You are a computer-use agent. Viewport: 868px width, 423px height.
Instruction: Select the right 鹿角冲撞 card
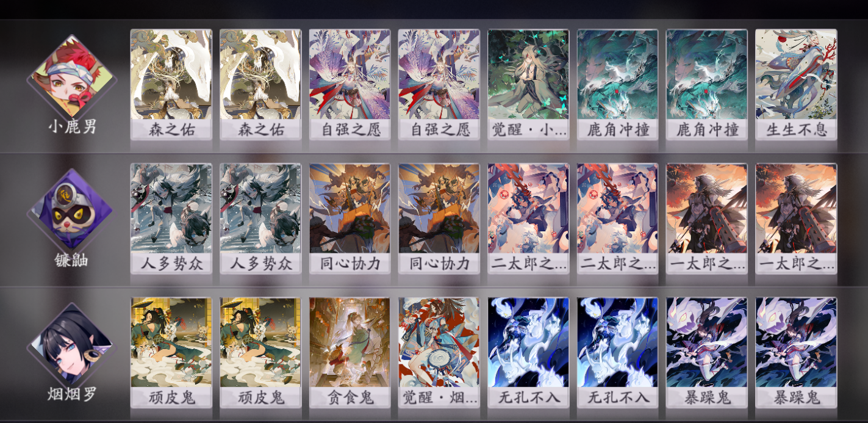[706, 85]
